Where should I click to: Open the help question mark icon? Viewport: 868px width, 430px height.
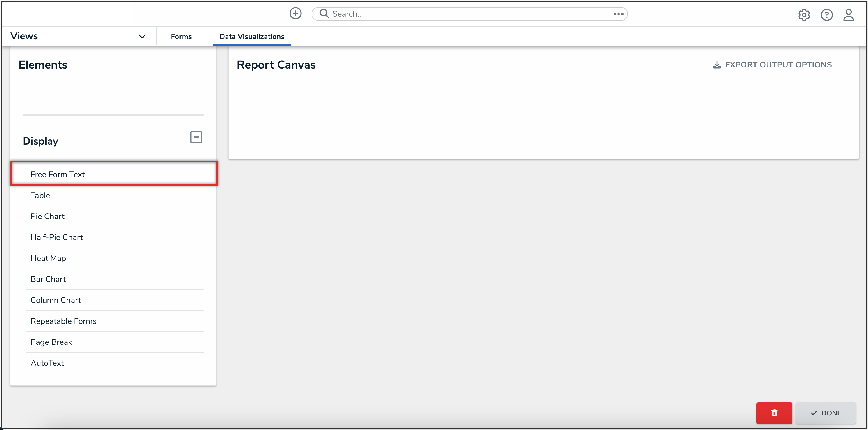point(826,15)
